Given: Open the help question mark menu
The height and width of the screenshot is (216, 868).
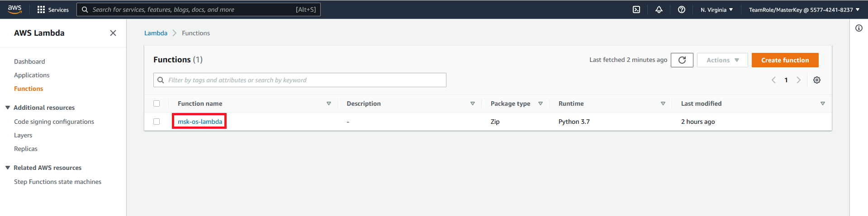Looking at the screenshot, I should (x=682, y=9).
